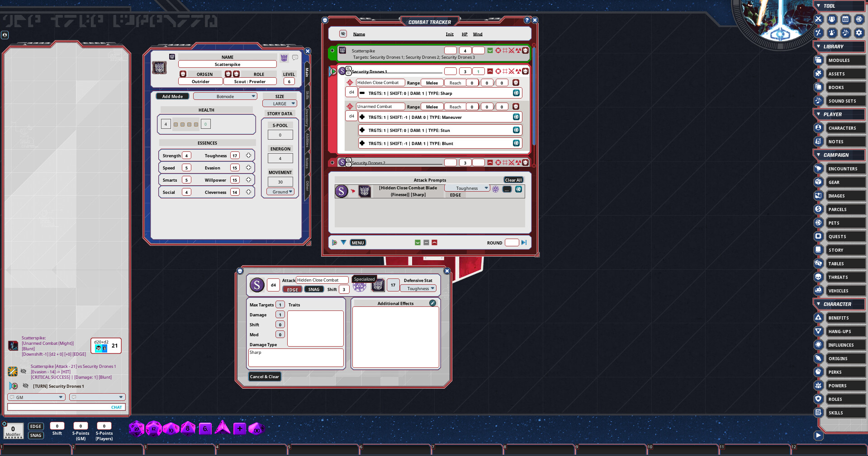The height and width of the screenshot is (456, 868).
Task: Open the settings gear in the Tool panel
Action: [x=859, y=33]
